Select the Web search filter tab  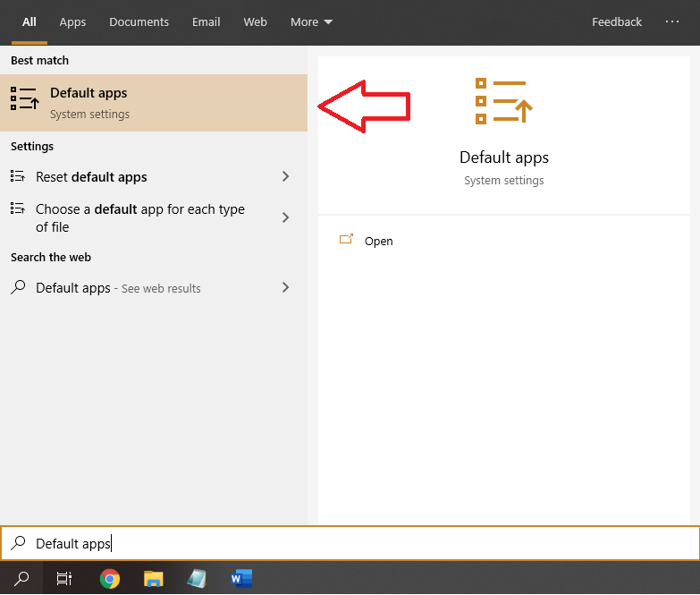255,21
